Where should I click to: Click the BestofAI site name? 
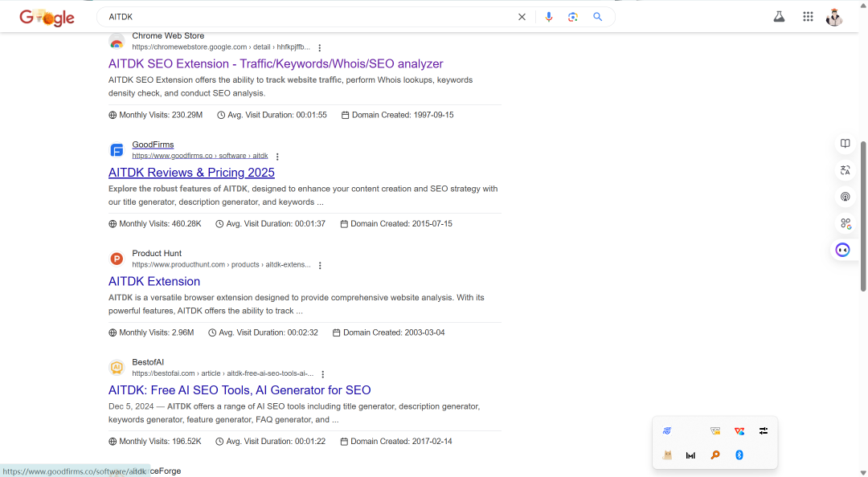point(148,362)
